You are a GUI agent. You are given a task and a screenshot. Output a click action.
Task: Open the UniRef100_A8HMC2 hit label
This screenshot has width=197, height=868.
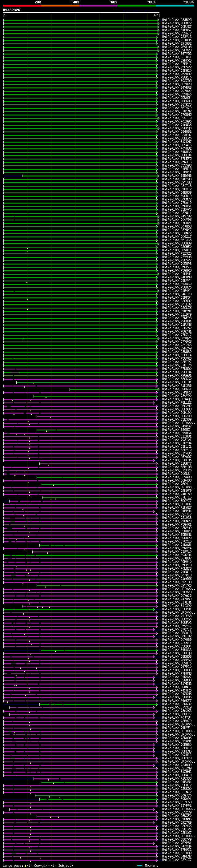pos(177,23)
